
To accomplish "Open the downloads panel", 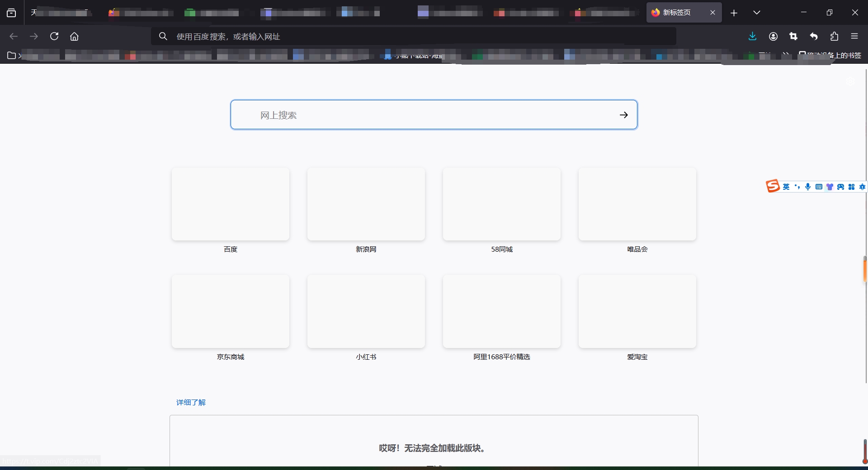I will [752, 36].
